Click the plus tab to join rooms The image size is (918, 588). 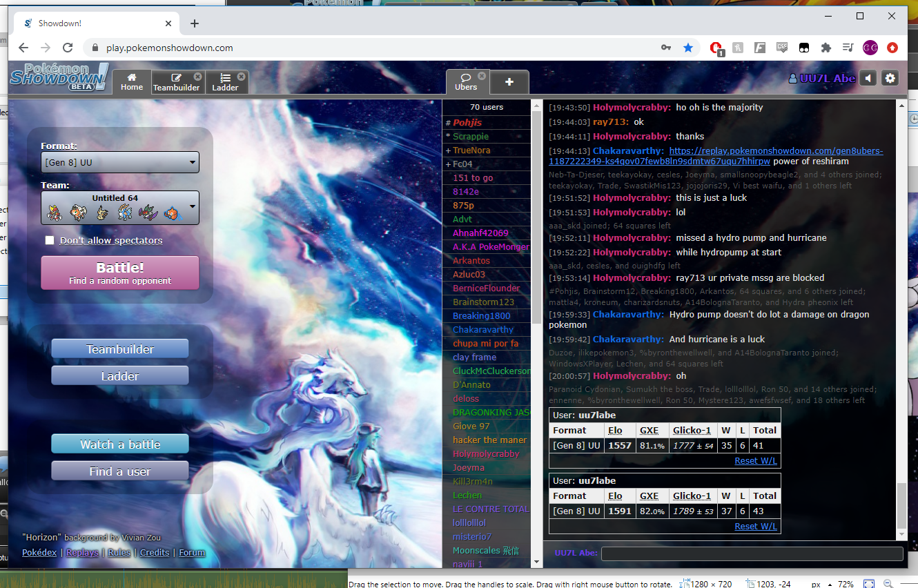pos(509,82)
